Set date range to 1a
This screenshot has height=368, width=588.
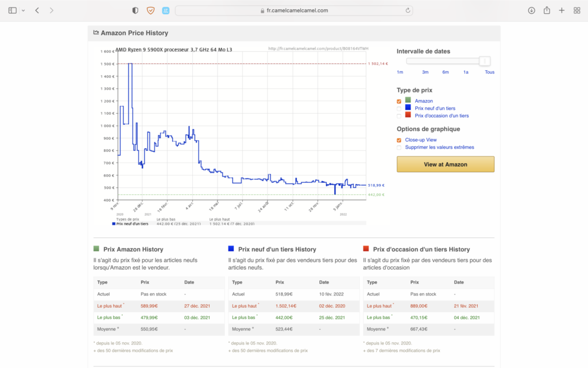coord(466,72)
